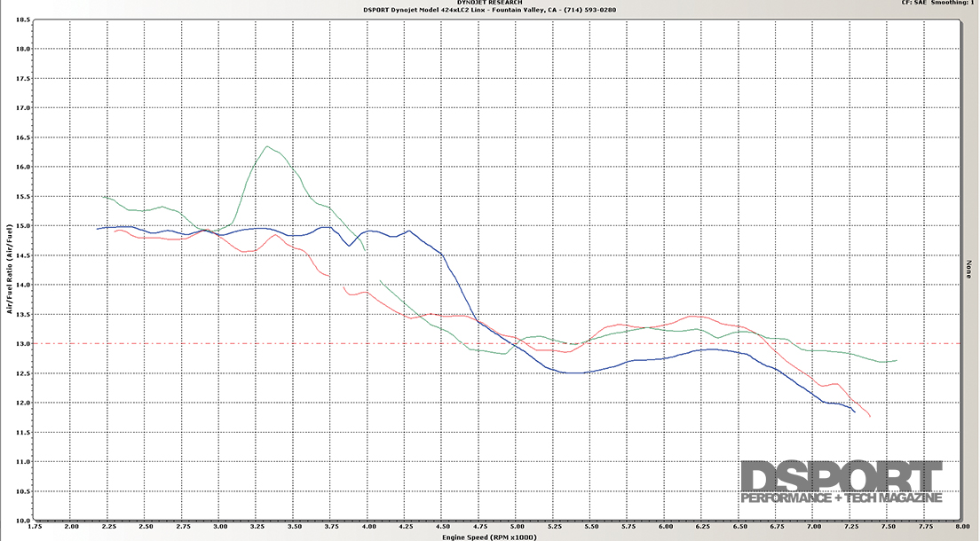Select the DSPORT Dynojet Model subtitle text

pyautogui.click(x=489, y=10)
